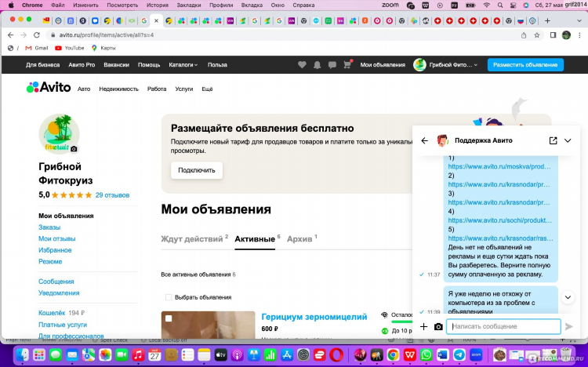Open notifications bell icon in Avito header
The width and height of the screenshot is (588, 367).
click(x=318, y=65)
